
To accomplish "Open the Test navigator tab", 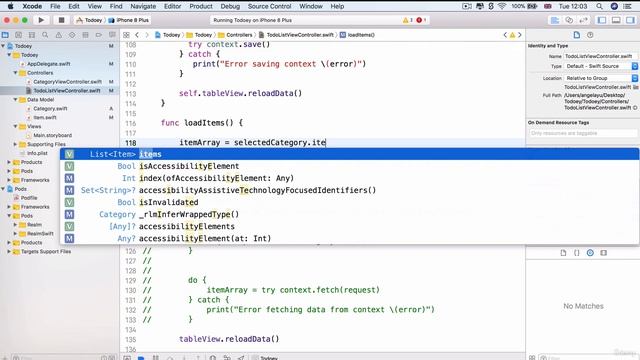I will coord(72,35).
